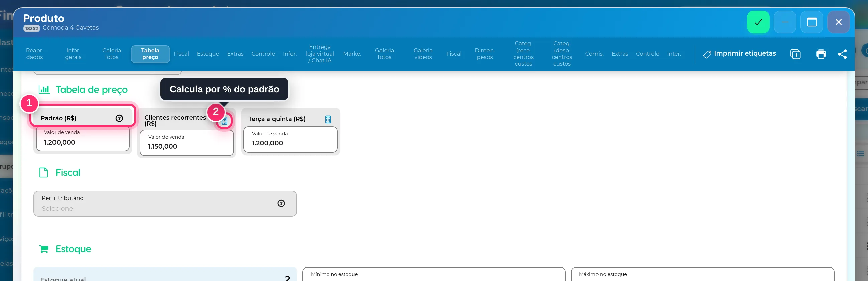This screenshot has height=281, width=868.
Task: Confirm the product with the green checkmark button
Action: [x=758, y=22]
